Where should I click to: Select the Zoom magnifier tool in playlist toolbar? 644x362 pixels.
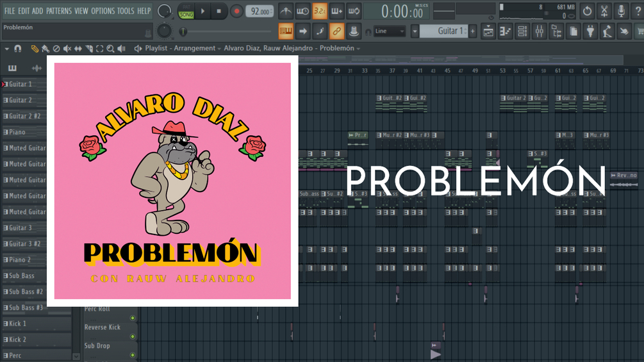(x=110, y=49)
